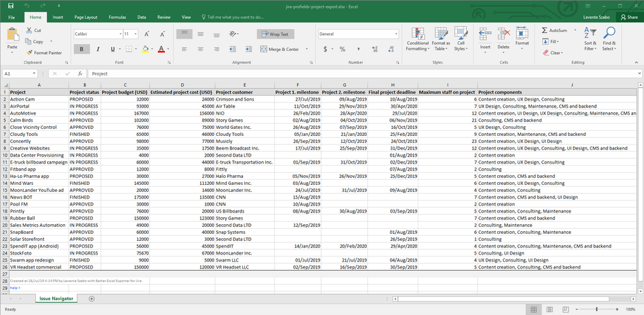The image size is (644, 315).
Task: Click Tell me what you want to do
Action: click(x=233, y=17)
